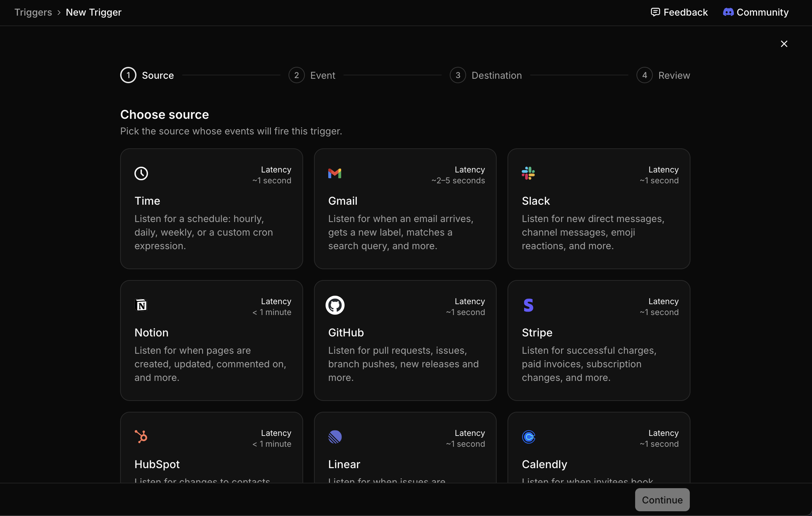
Task: Click the Stripe S logo icon
Action: point(529,305)
